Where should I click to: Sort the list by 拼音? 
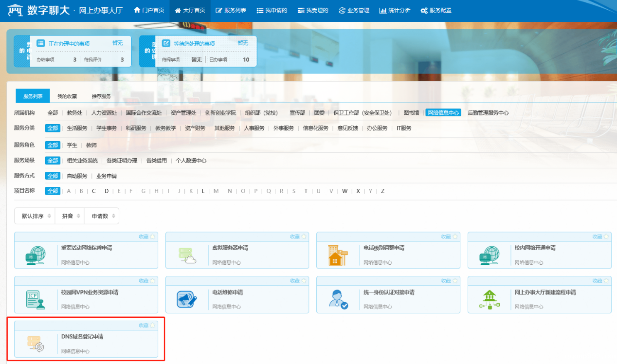click(71, 216)
